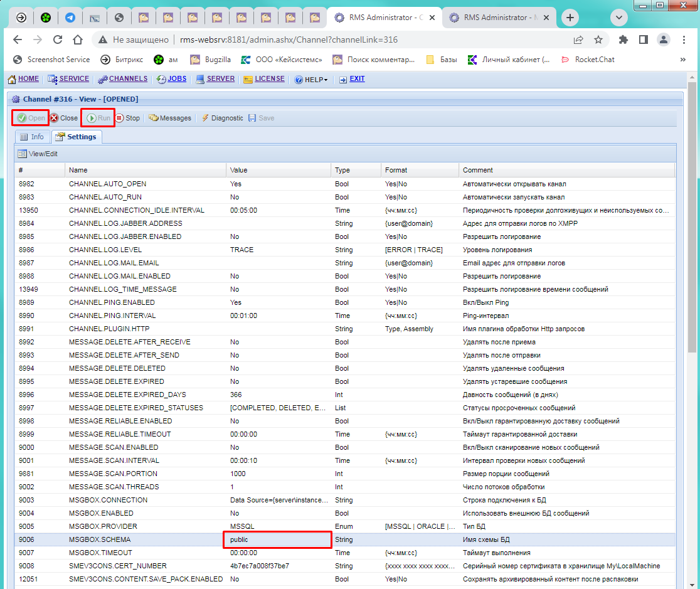Open the Базы bookmarks folder
The width and height of the screenshot is (700, 589).
(x=442, y=60)
